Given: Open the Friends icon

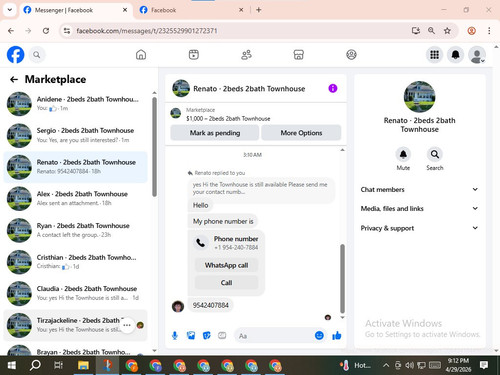Looking at the screenshot, I should pyautogui.click(x=246, y=55).
